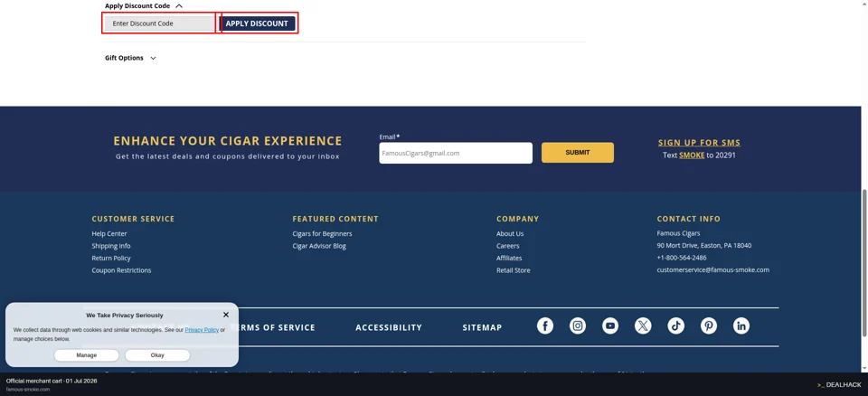
Task: Click the customerservice@famous-smoke.com email
Action: (713, 269)
